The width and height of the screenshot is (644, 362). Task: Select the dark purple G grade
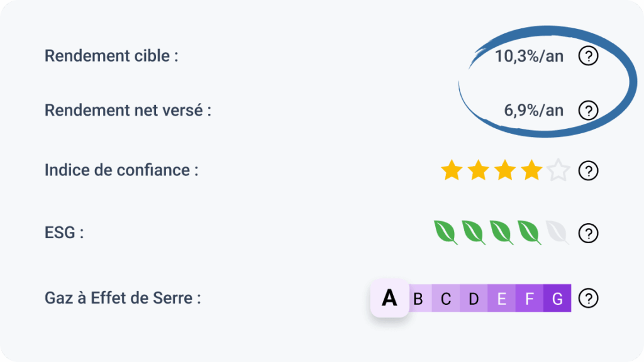pos(557,298)
